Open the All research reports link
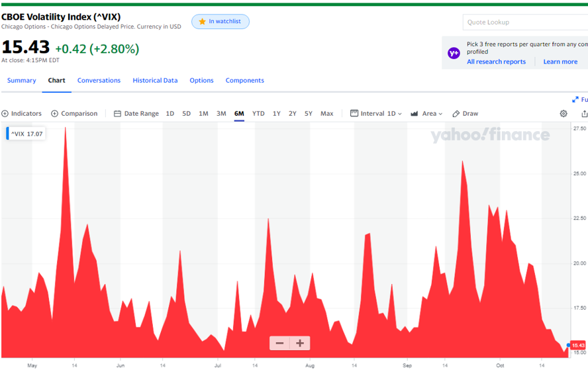The image size is (588, 372). tap(496, 62)
